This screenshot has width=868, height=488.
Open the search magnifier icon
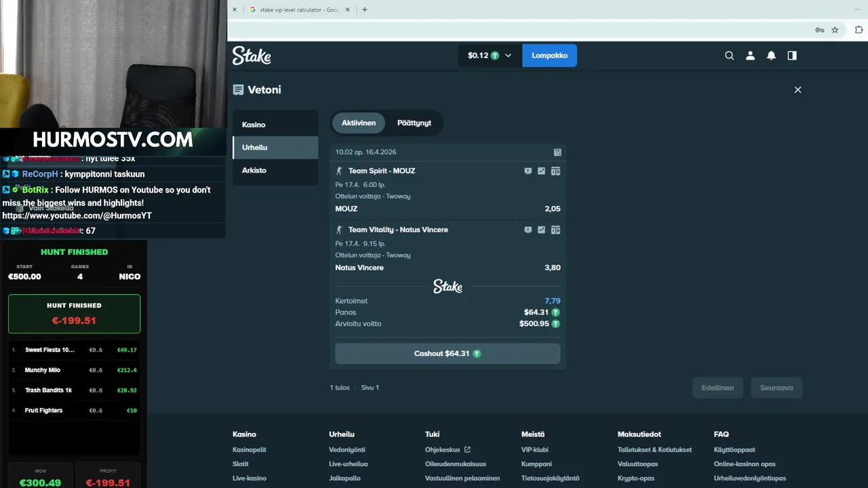click(730, 56)
